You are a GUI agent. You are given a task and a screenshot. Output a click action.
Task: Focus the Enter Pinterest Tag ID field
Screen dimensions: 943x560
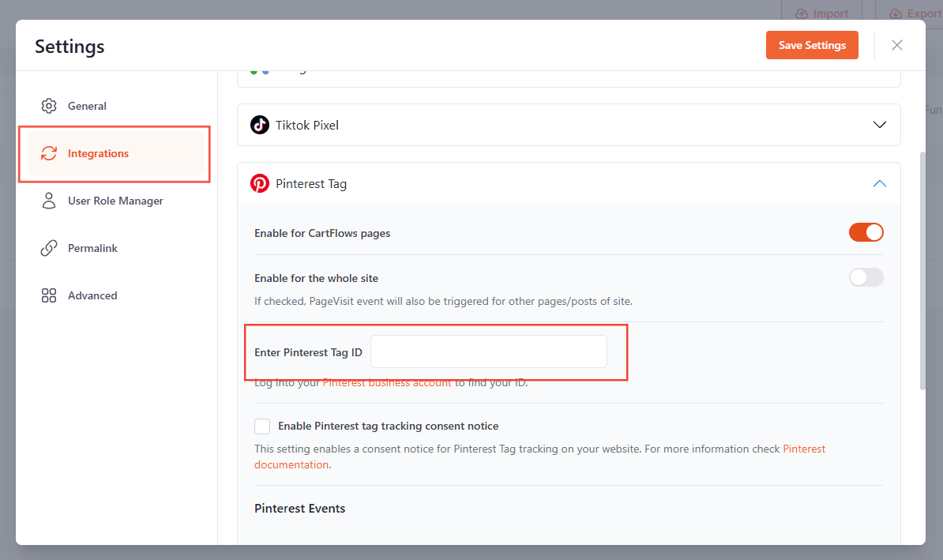click(488, 351)
